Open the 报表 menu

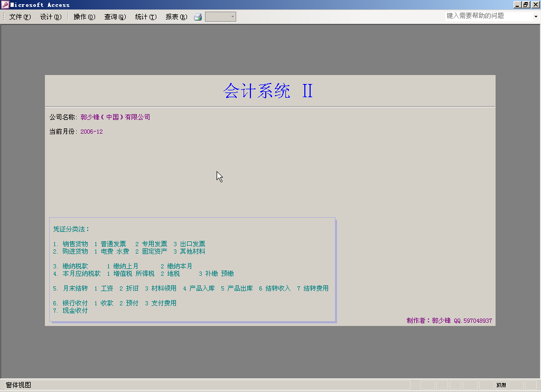click(x=176, y=17)
